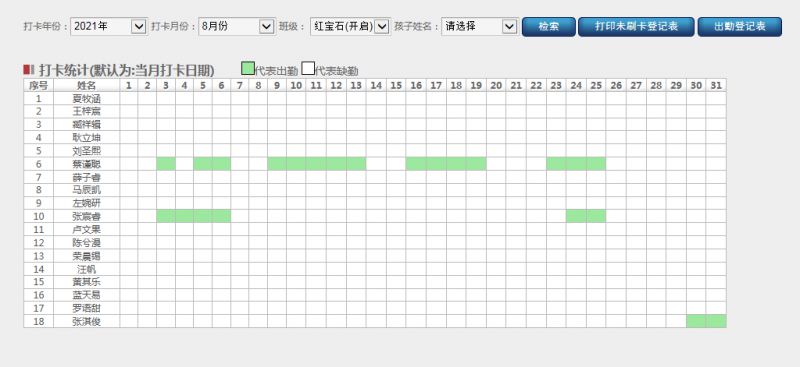Click the 打印未刷卡登记表 button

pyautogui.click(x=636, y=27)
